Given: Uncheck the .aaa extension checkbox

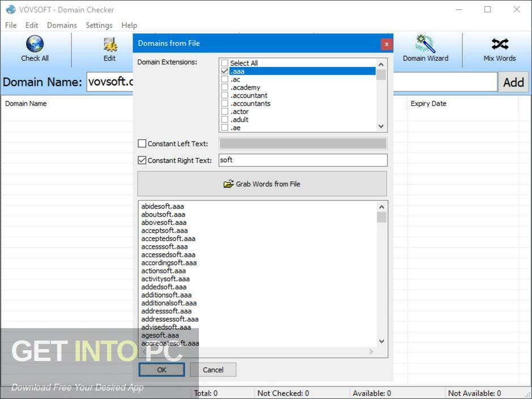Looking at the screenshot, I should pos(224,71).
